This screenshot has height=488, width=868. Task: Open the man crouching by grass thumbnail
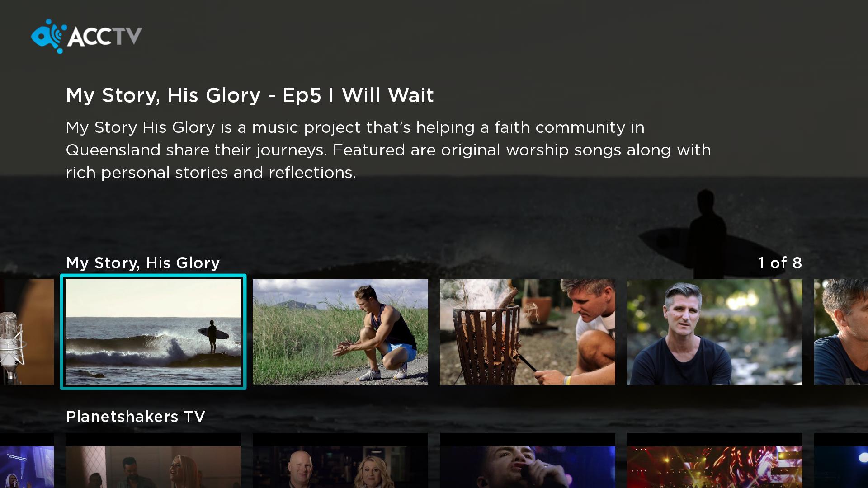pyautogui.click(x=340, y=332)
